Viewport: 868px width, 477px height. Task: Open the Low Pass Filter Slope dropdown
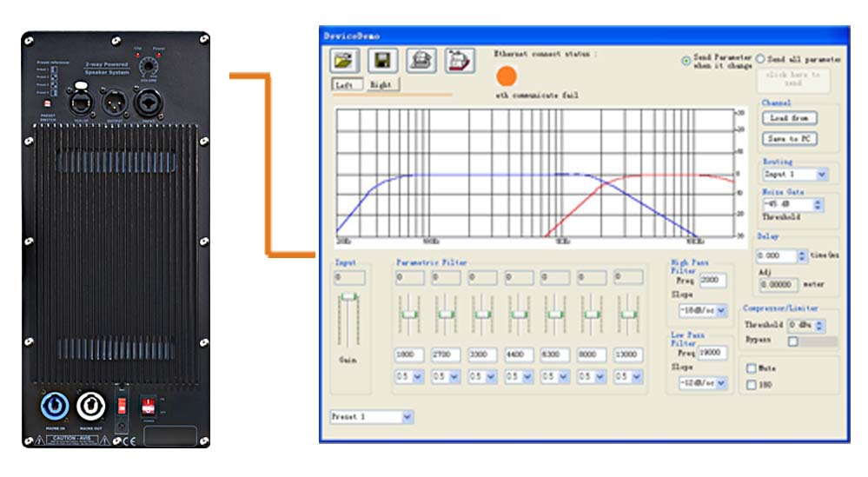721,383
